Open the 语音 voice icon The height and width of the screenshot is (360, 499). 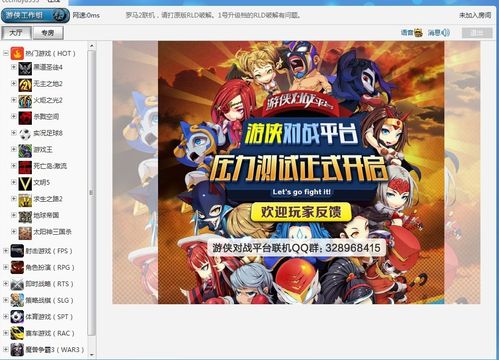coord(418,33)
